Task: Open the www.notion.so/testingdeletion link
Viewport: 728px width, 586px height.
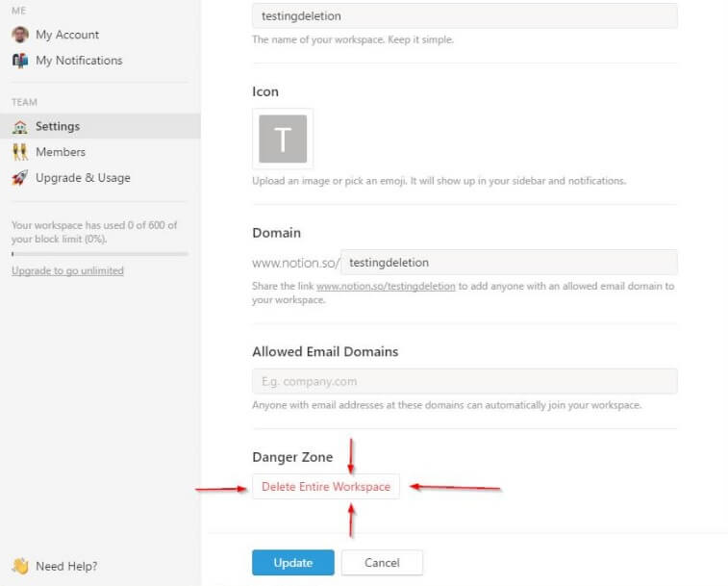Action: (386, 286)
